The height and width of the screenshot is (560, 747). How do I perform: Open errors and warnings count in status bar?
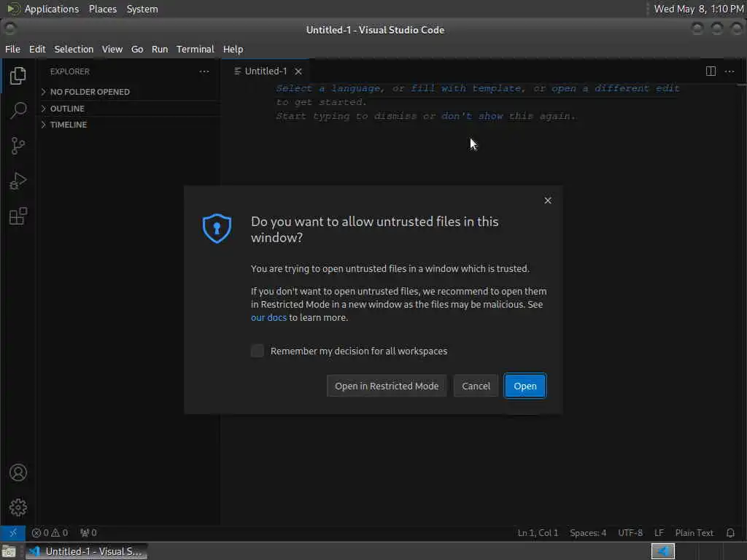[x=50, y=532]
